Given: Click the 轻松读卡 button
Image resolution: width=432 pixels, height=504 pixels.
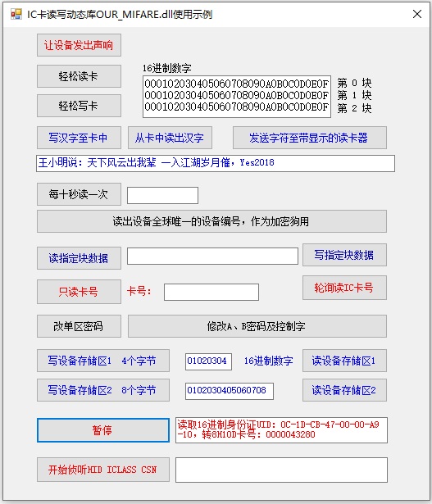Looking at the screenshot, I should pos(79,76).
